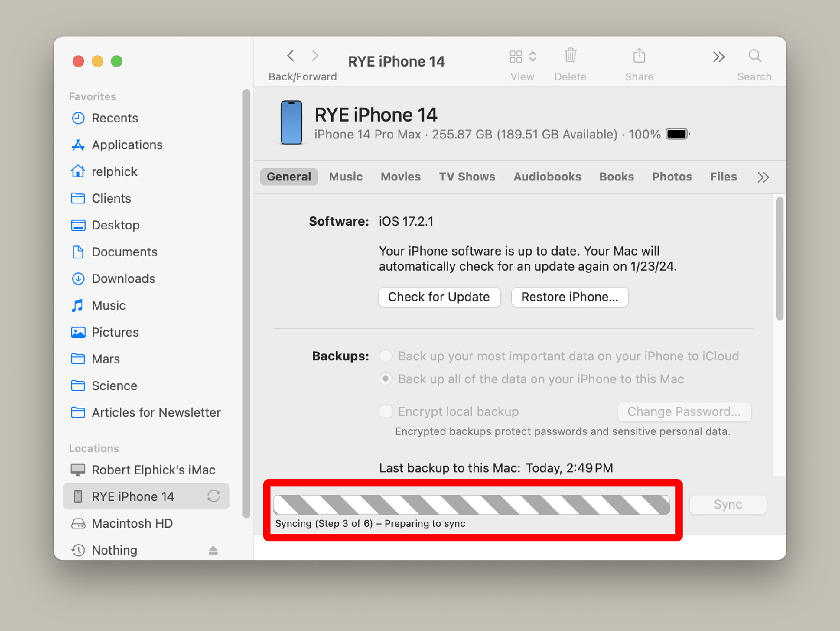Open Search with magnifier icon

(755, 55)
